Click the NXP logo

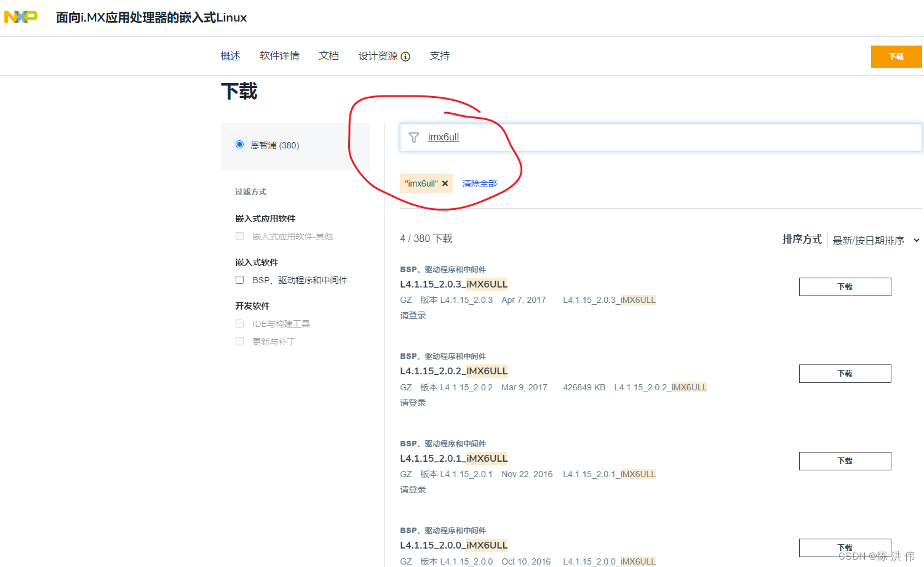[x=21, y=17]
